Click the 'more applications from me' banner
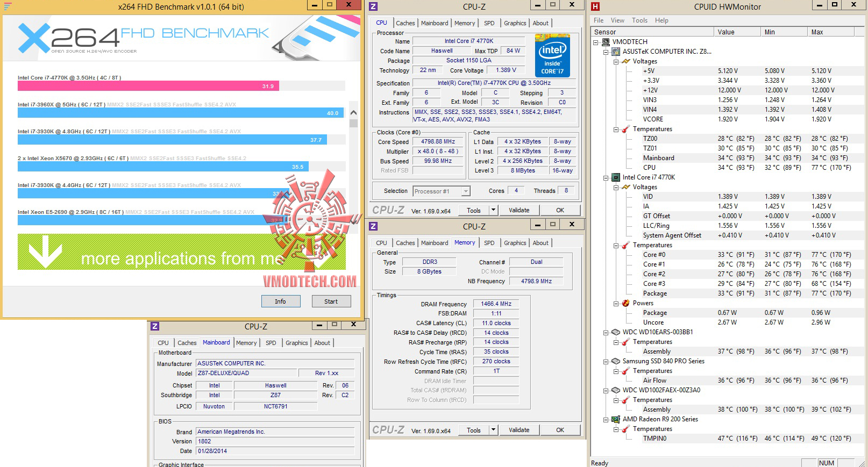The width and height of the screenshot is (868, 467). click(182, 252)
